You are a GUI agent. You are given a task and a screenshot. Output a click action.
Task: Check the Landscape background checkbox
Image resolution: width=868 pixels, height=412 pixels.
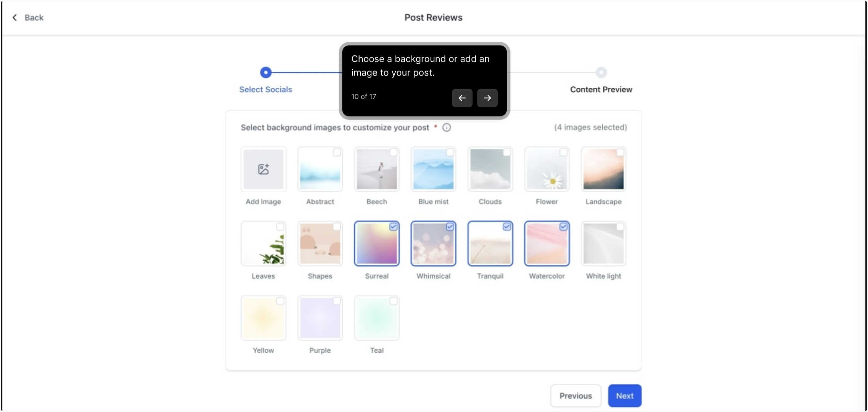pos(620,153)
